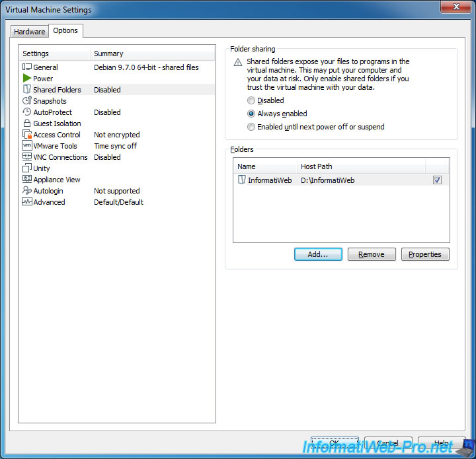Click the 'Not supported' summary text
The width and height of the screenshot is (476, 459).
click(x=117, y=191)
